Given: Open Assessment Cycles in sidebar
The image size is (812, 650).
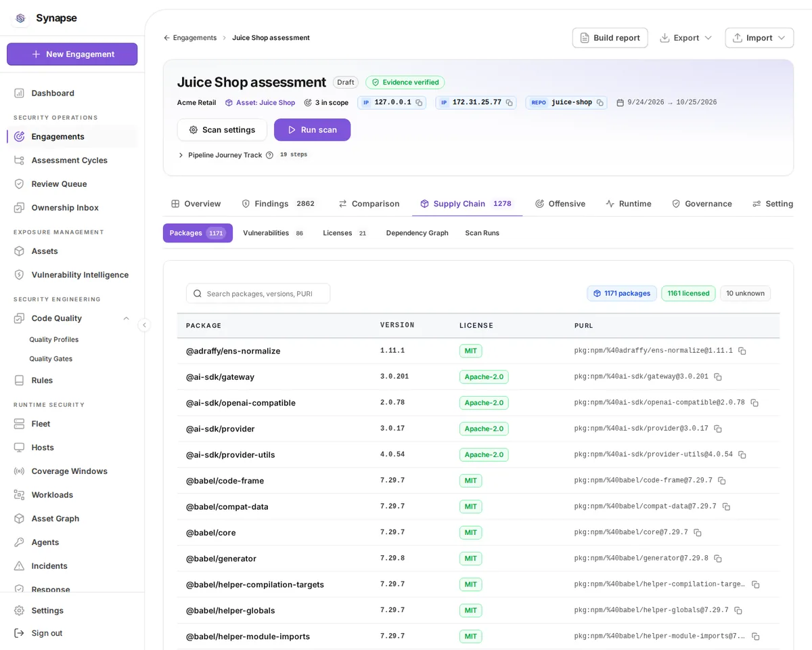Looking at the screenshot, I should 72,160.
